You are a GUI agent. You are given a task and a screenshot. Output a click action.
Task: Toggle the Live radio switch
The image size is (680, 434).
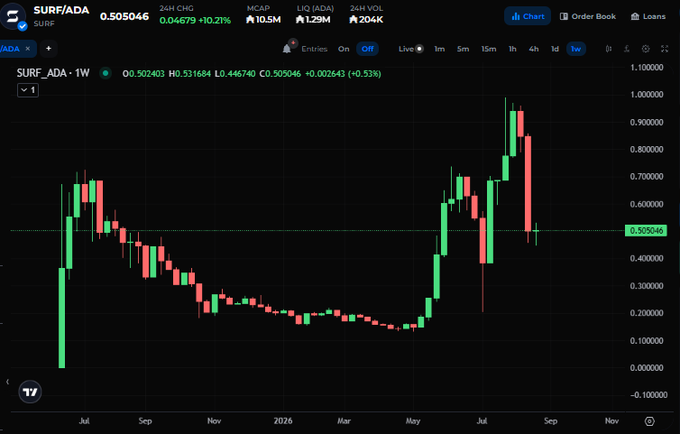419,49
